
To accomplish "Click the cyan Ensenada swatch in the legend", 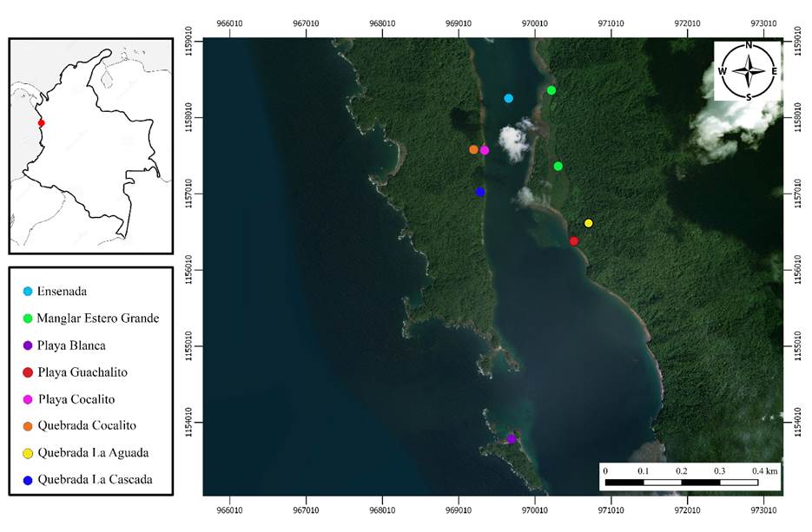I will [x=27, y=292].
